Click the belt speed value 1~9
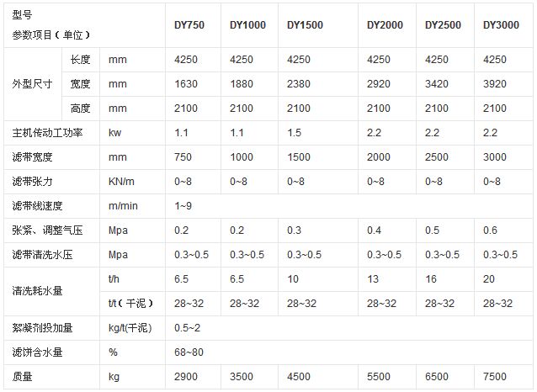537x392 pixels. (183, 206)
